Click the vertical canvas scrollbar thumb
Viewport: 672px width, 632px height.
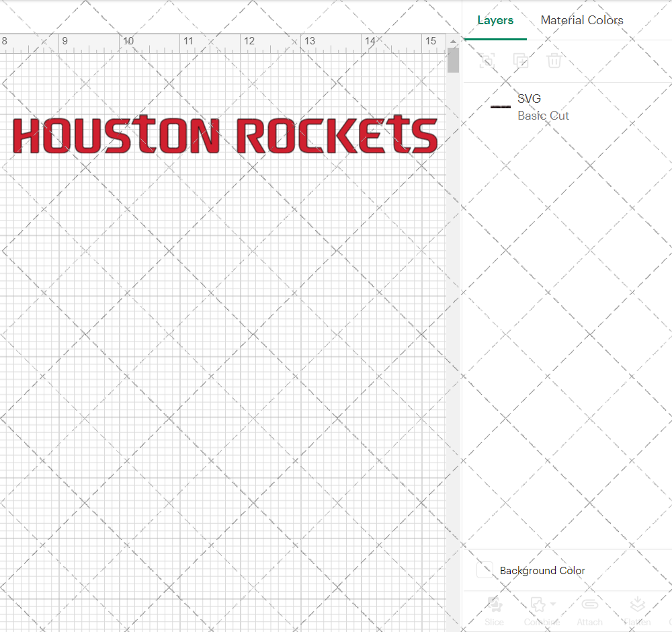(453, 60)
